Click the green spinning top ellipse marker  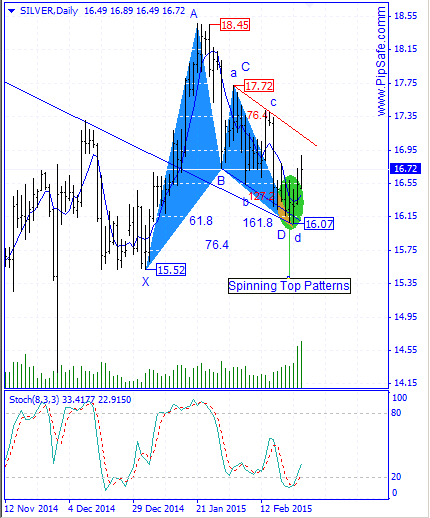(x=291, y=202)
